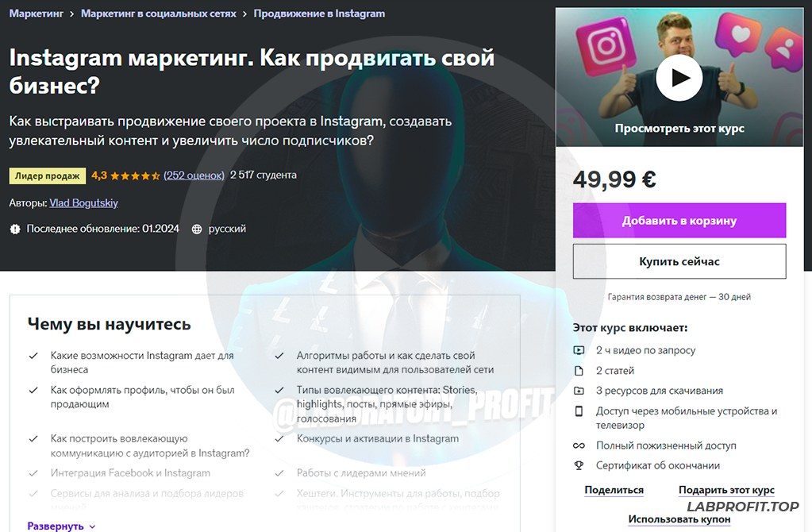The width and height of the screenshot is (812, 532).
Task: Click the certificate trophy icon
Action: coord(579,465)
